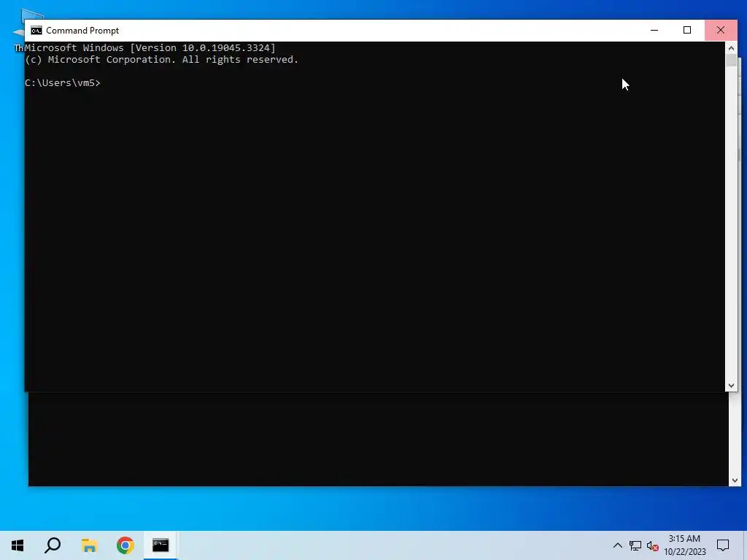
Task: Click the scroll up arrow in Command Prompt
Action: pyautogui.click(x=731, y=47)
